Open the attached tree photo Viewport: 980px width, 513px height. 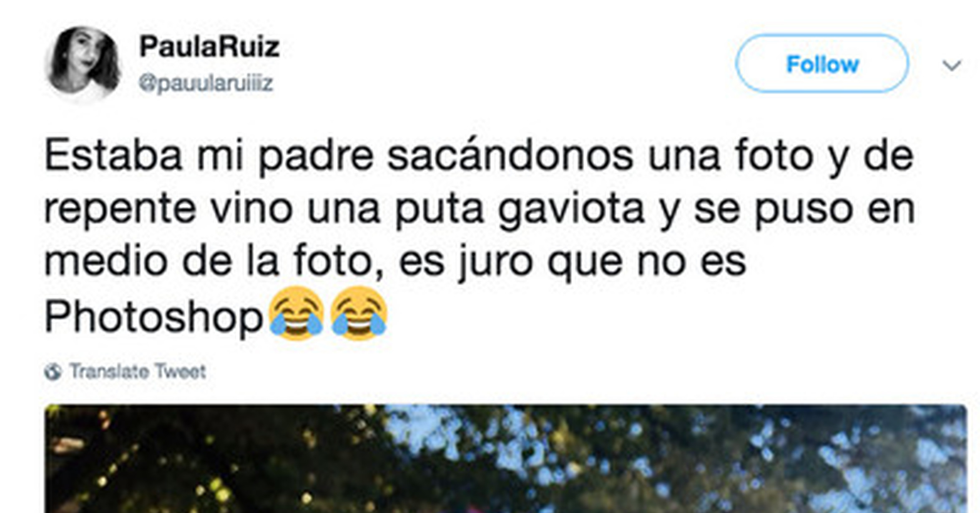[x=505, y=459]
